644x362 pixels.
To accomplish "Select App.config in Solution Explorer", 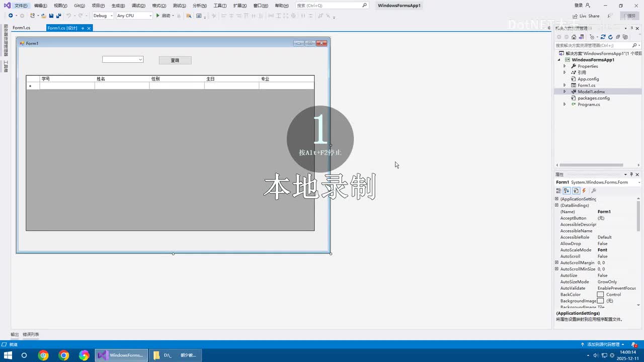I will [588, 79].
